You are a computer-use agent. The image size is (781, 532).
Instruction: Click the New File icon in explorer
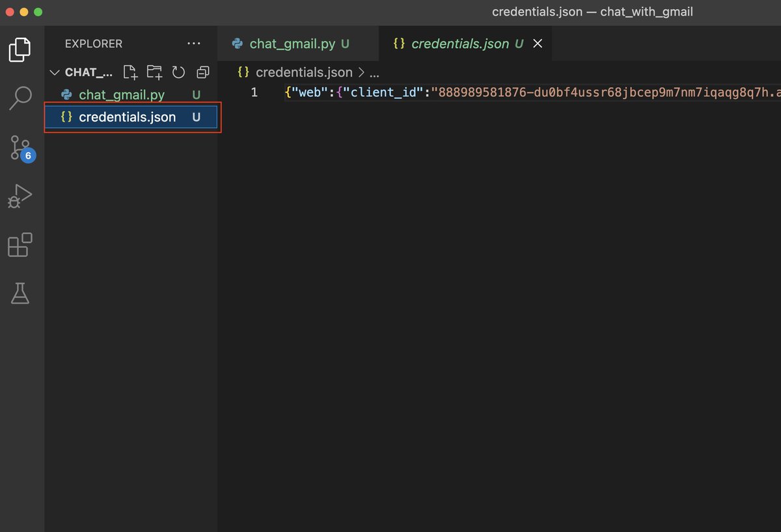(130, 72)
